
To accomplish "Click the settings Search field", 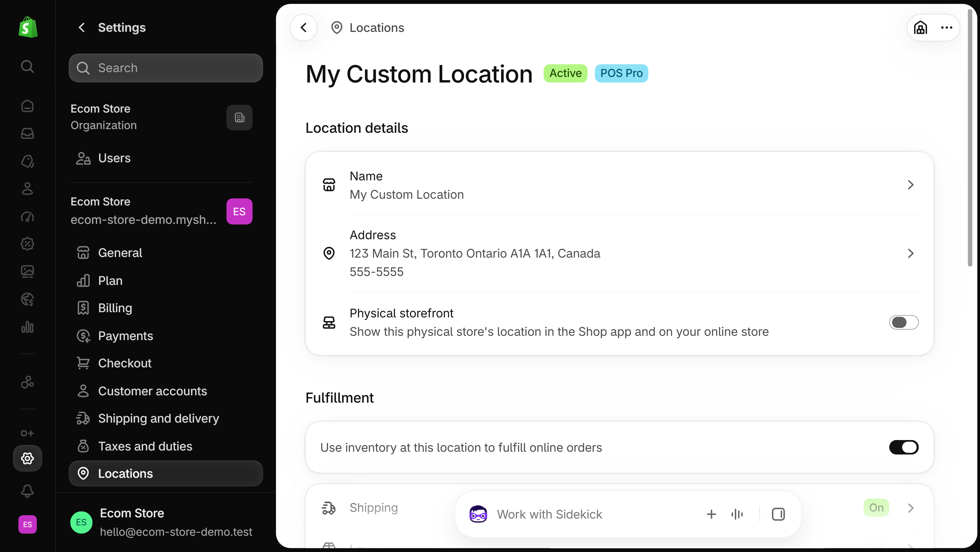I will coord(166,68).
